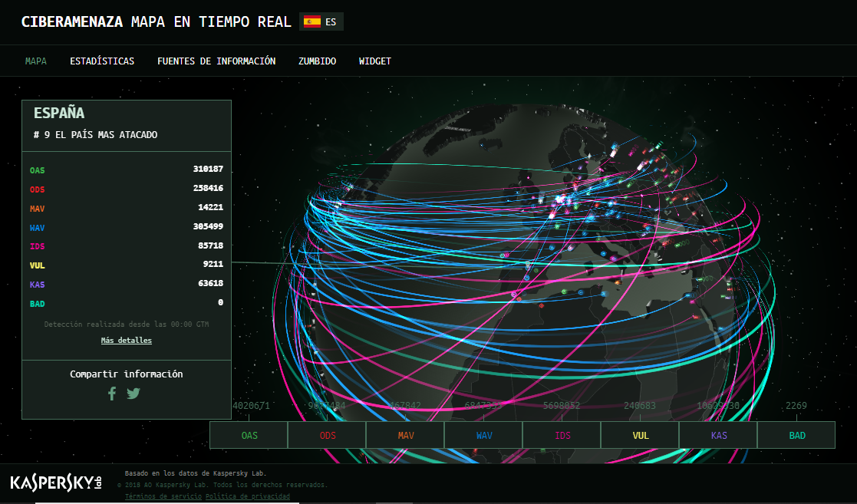Toggle the MAV detection filter button

click(406, 435)
